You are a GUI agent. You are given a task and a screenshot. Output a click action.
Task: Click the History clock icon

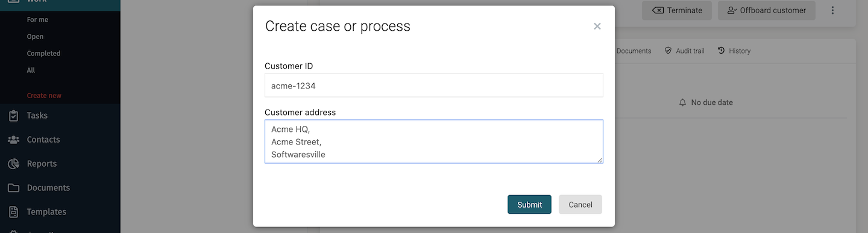pos(721,51)
